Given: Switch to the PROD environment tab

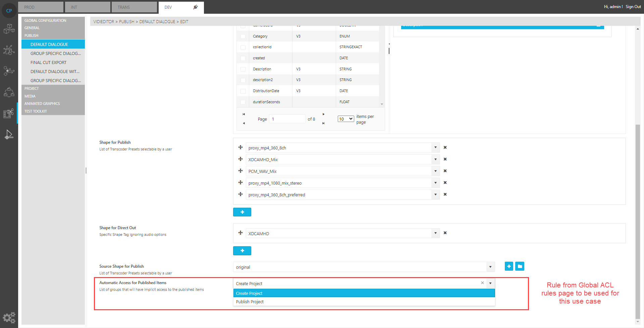Looking at the screenshot, I should tap(40, 7).
